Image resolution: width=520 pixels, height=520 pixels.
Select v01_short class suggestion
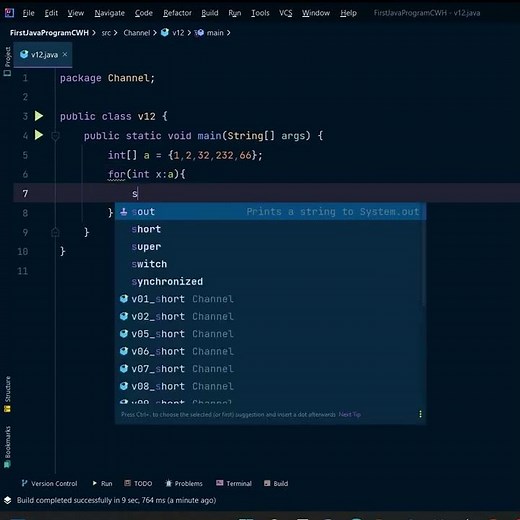point(270,299)
